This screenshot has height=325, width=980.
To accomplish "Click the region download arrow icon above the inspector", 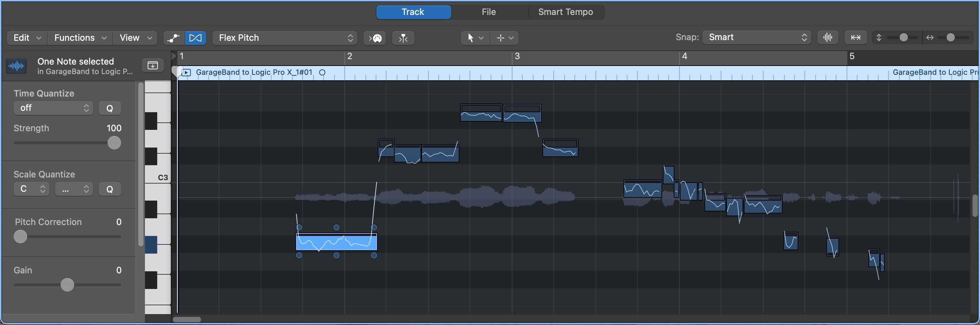I will click(x=152, y=65).
